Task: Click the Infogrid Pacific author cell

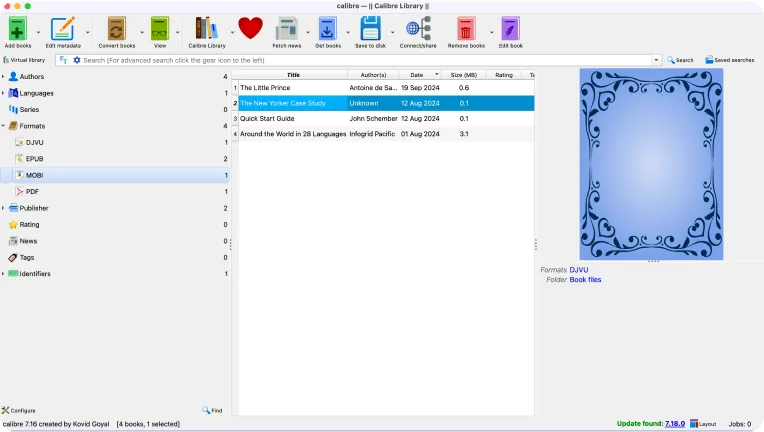Action: pyautogui.click(x=372, y=134)
